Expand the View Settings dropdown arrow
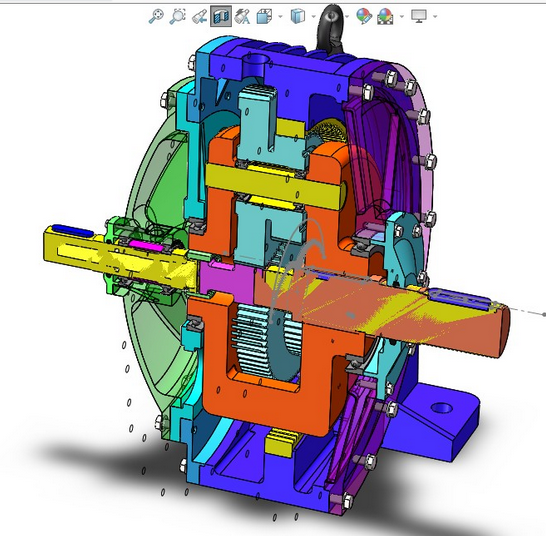Screen dimensions: 546x536 (x=435, y=16)
